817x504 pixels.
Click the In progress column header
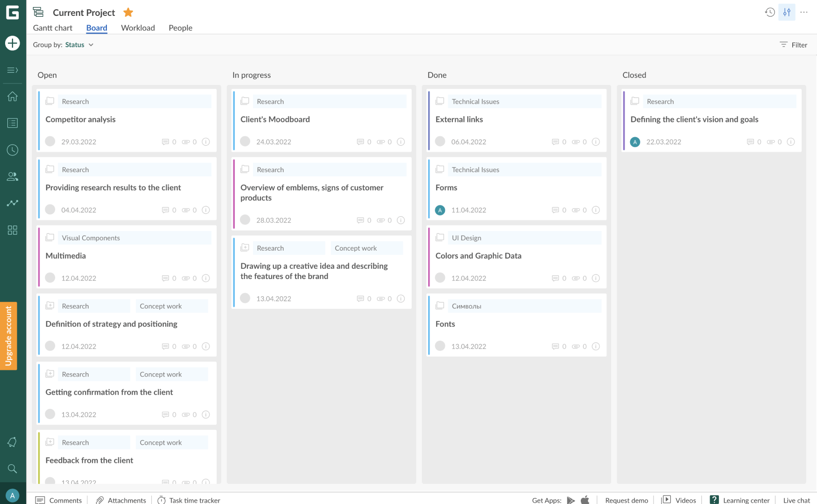point(252,75)
